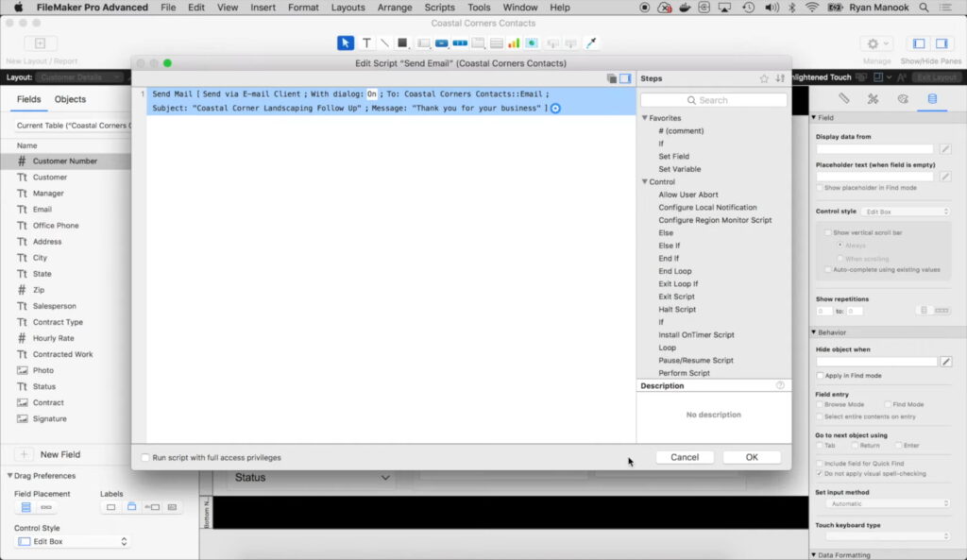Pick the eyedropper format painter tool
Image resolution: width=967 pixels, height=560 pixels.
click(x=592, y=43)
